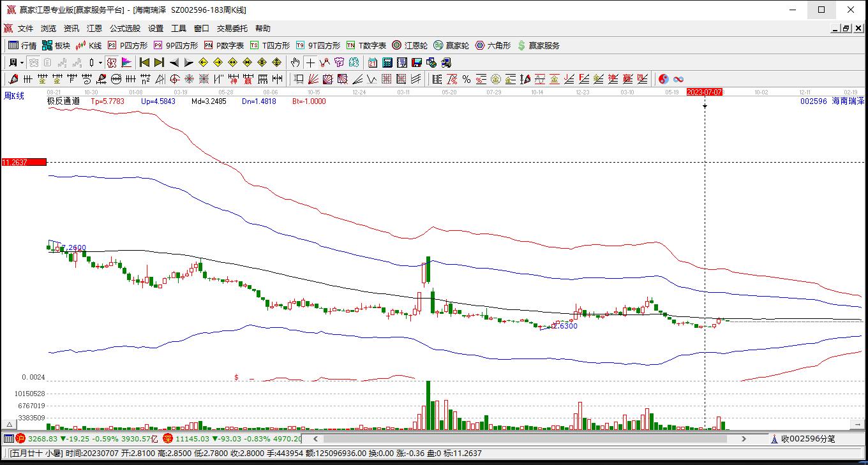Click the save floppy disk icon
This screenshot has height=465, width=868.
pos(417,63)
